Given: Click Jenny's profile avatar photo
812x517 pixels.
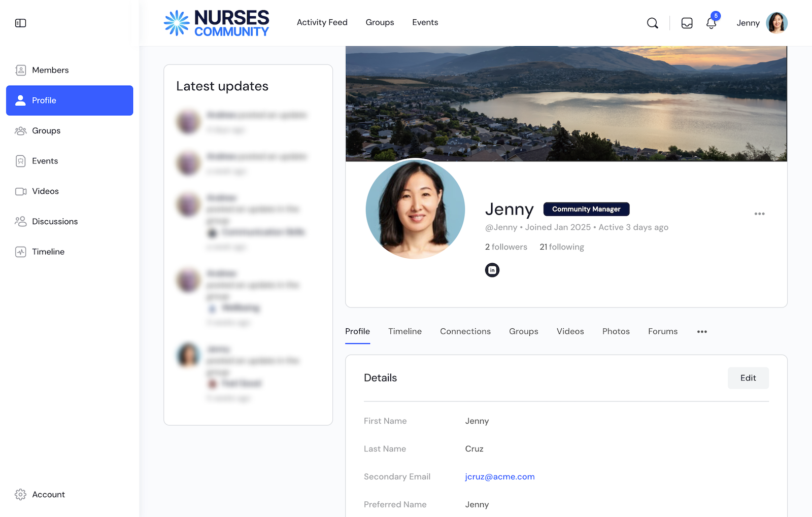Looking at the screenshot, I should pyautogui.click(x=415, y=210).
